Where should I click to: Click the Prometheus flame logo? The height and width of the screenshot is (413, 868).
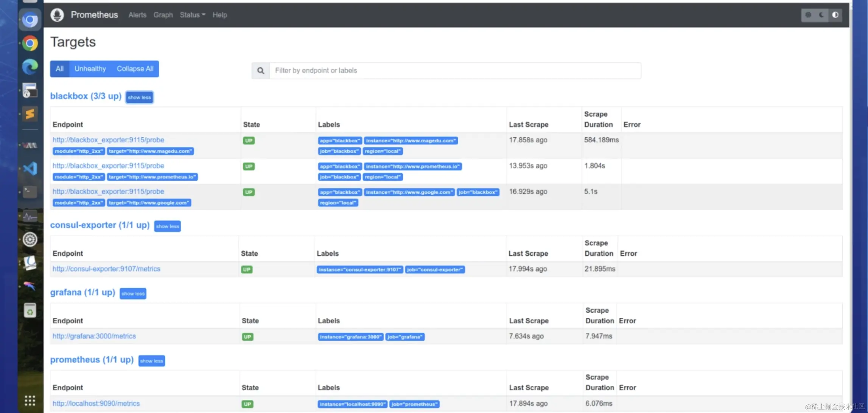[x=57, y=15]
